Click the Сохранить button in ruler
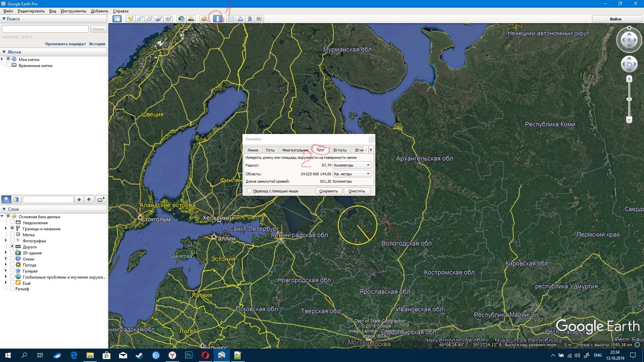The height and width of the screenshot is (362, 644). 328,191
